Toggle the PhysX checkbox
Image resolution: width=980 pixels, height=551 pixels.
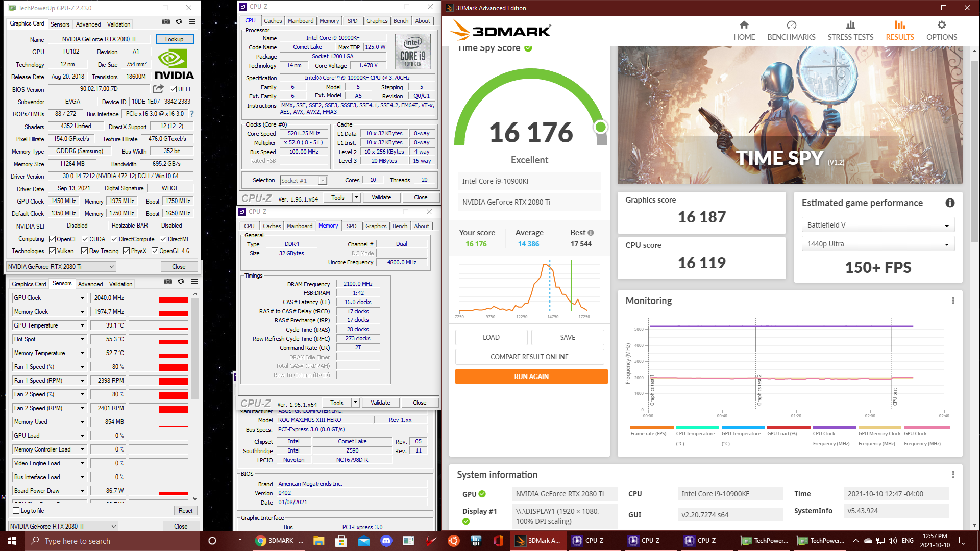click(126, 251)
